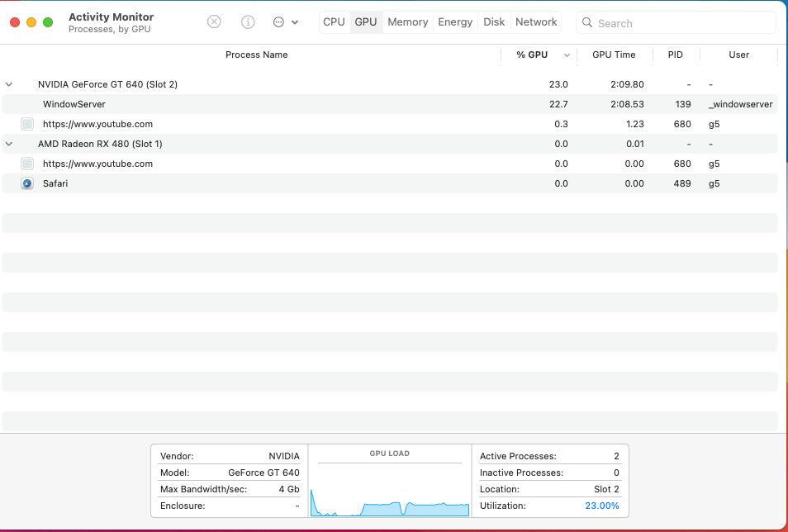Image resolution: width=788 pixels, height=532 pixels.
Task: Click the 0.3 % GPU cell
Action: click(x=561, y=124)
